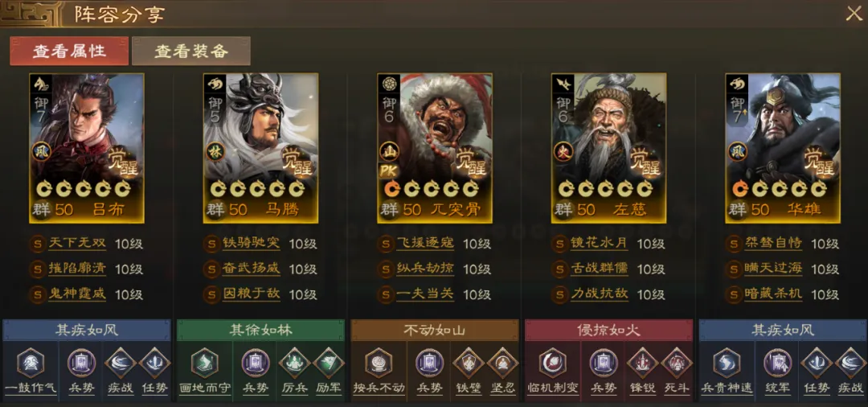Viewport: 868px width, 407px height.
Task: View the 铁骑驰突 skill details
Action: (252, 244)
